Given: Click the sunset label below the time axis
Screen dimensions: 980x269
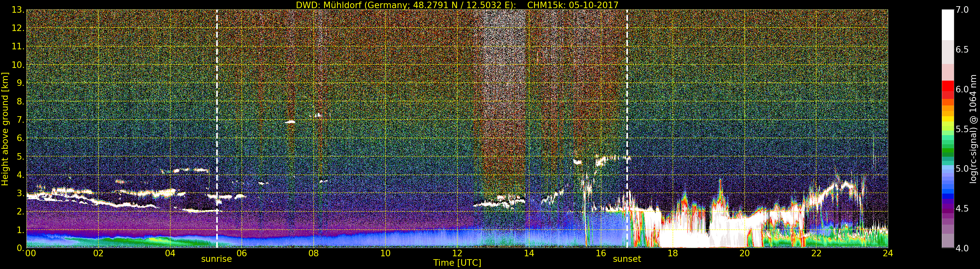Looking at the screenshot, I should pyautogui.click(x=627, y=259).
